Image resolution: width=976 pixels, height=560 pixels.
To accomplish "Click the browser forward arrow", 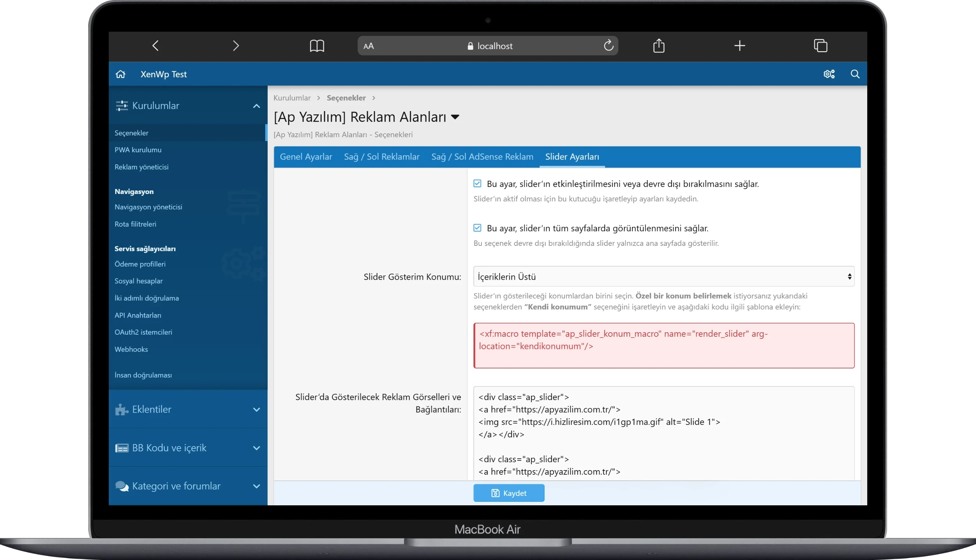I will coord(236,46).
